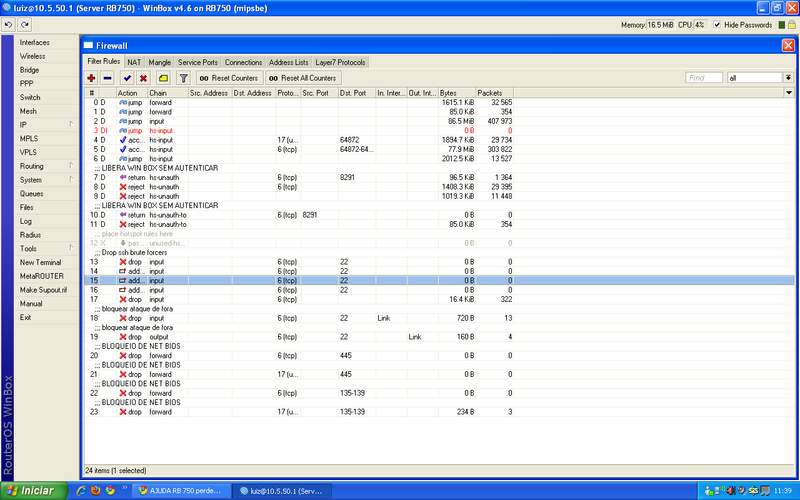Click the red plus add rule icon
The width and height of the screenshot is (800, 500).
coord(91,77)
